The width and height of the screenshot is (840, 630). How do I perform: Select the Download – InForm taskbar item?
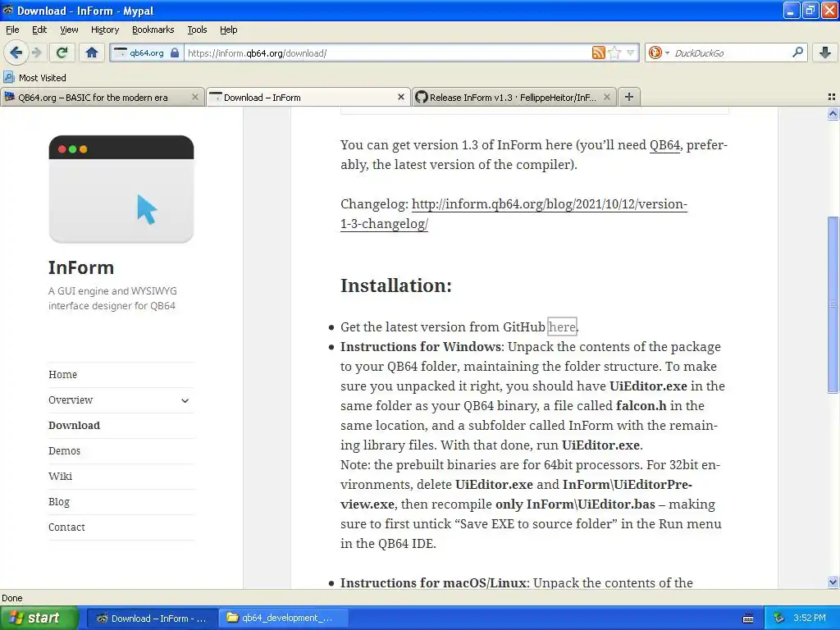pos(151,619)
